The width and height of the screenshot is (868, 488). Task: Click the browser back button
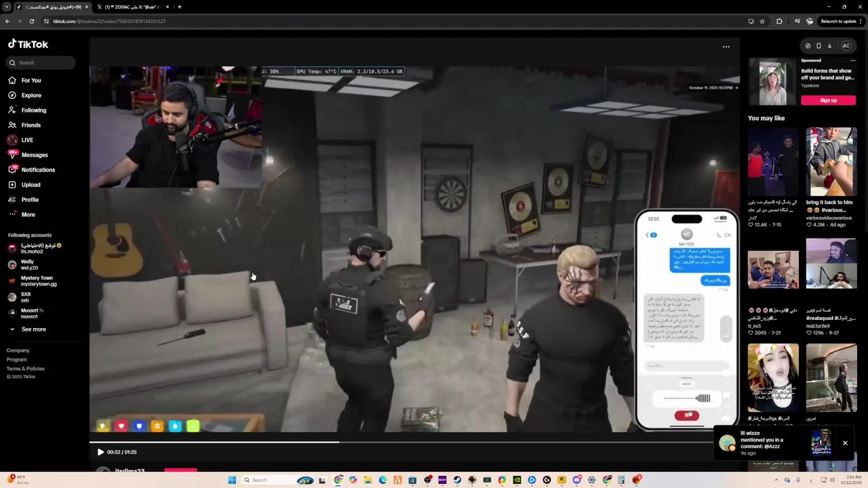pos(7,21)
